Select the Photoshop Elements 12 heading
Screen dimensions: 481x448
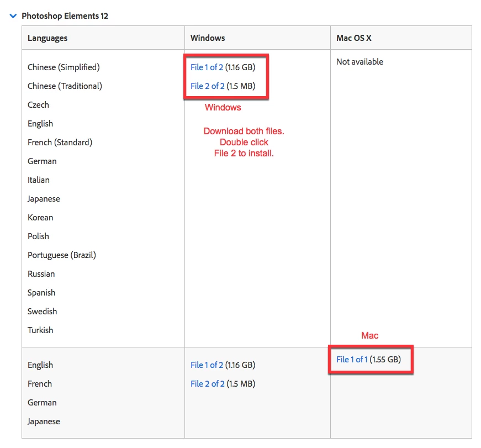[65, 16]
